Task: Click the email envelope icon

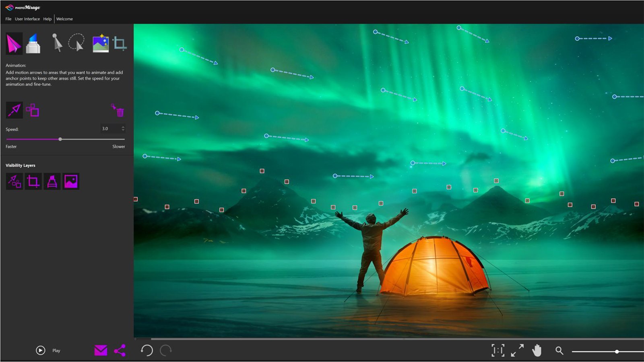Action: click(101, 350)
